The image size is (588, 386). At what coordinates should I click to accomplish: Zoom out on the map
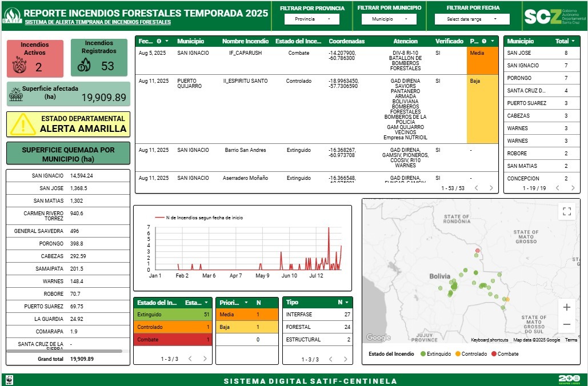coord(567,324)
